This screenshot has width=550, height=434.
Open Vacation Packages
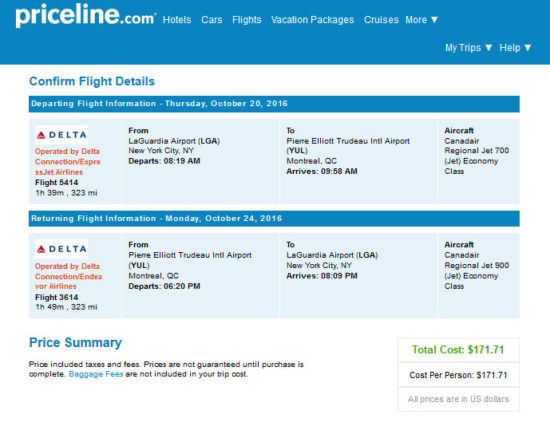click(x=313, y=20)
